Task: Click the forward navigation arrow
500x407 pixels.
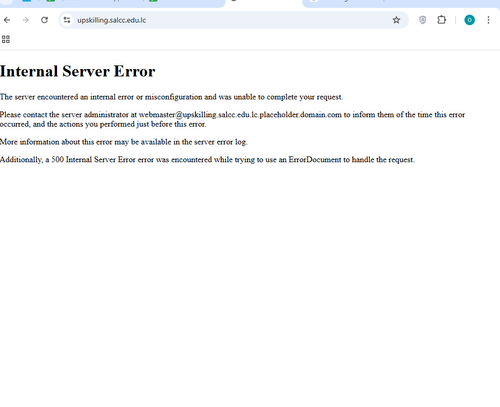Action: (25, 20)
